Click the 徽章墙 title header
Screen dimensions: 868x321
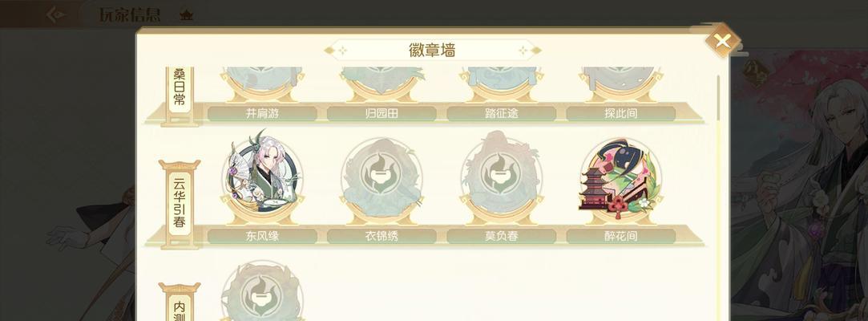pyautogui.click(x=432, y=51)
